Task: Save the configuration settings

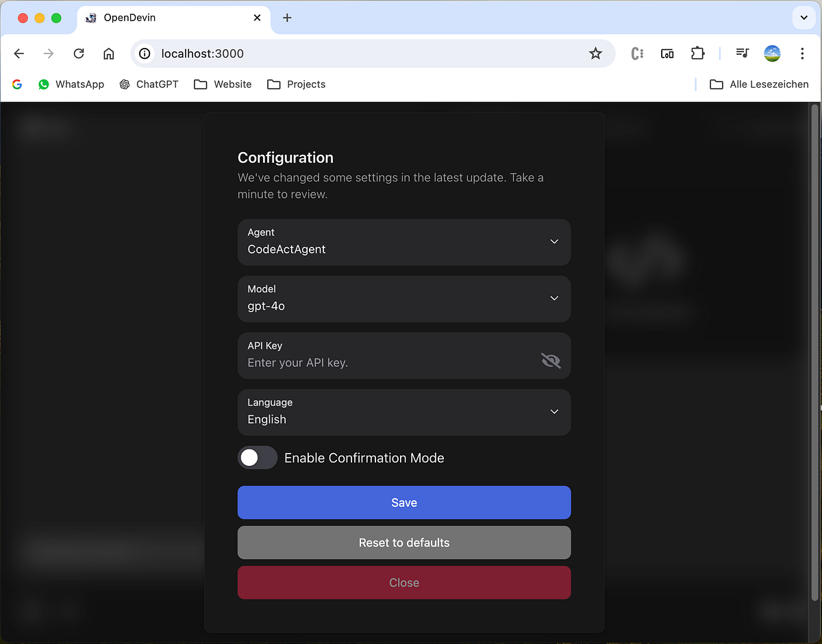Action: [x=404, y=502]
